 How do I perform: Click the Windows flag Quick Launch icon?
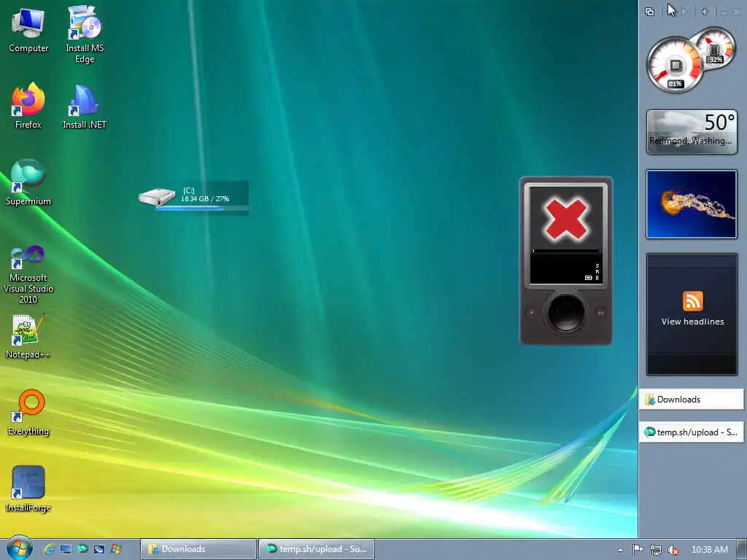(x=116, y=549)
